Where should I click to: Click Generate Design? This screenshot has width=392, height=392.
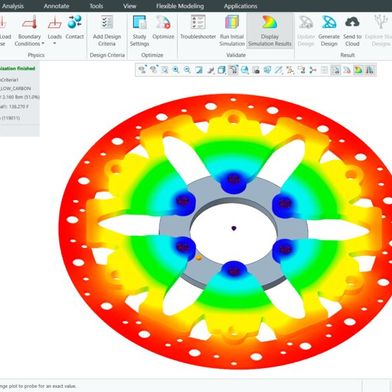click(x=329, y=31)
